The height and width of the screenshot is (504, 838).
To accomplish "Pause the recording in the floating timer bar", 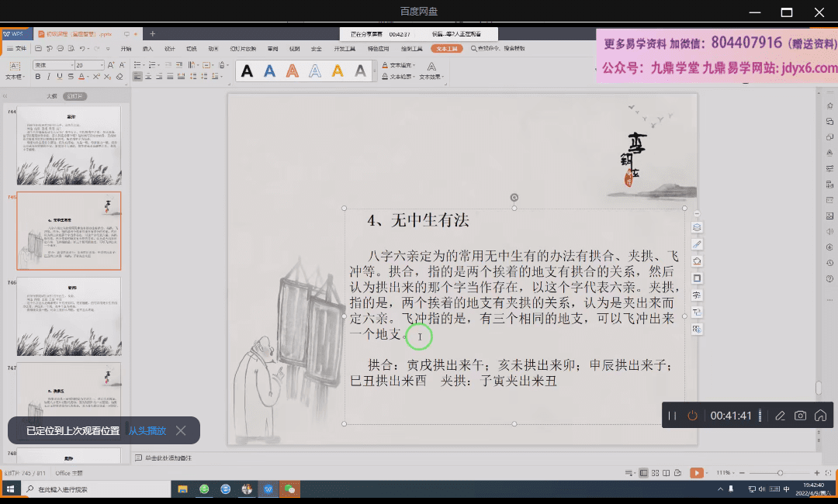I will coord(673,416).
